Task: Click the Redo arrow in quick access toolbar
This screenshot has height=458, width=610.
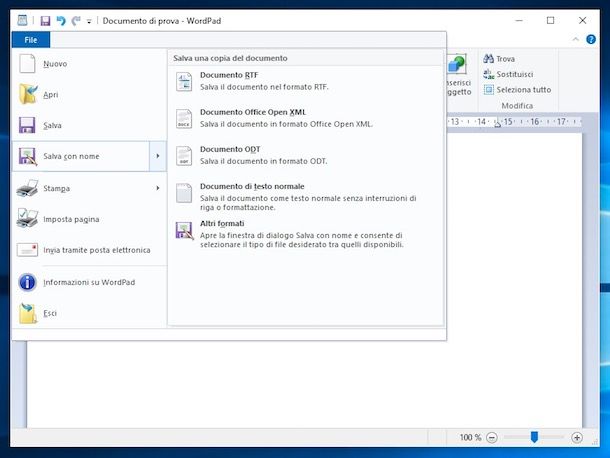Action: click(76, 20)
